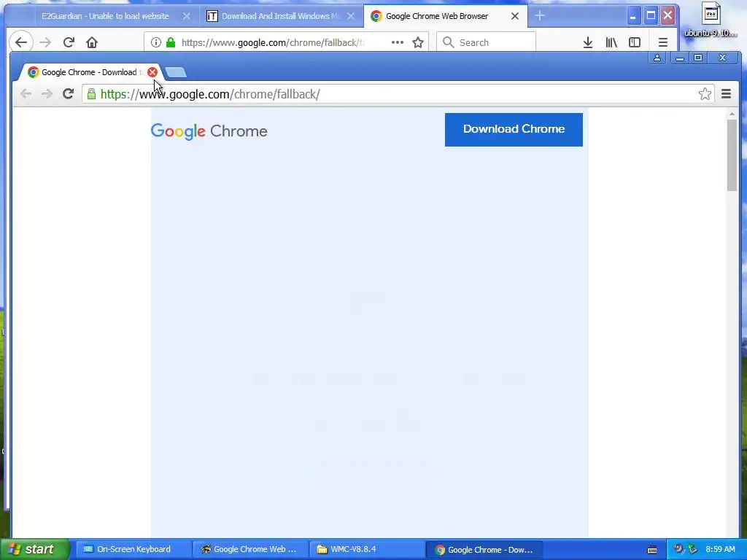The height and width of the screenshot is (560, 747).
Task: Open Firefox page actions three-dot menu
Action: point(398,42)
